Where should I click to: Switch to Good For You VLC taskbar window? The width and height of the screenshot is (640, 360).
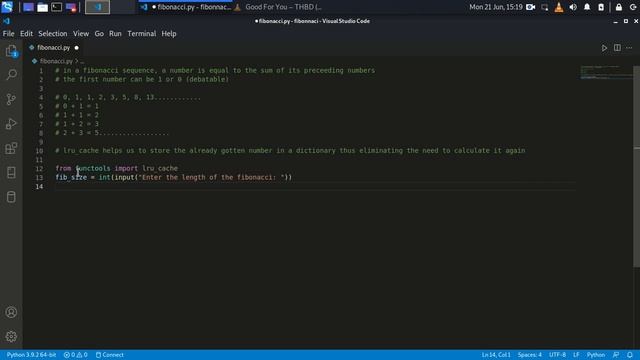(278, 7)
